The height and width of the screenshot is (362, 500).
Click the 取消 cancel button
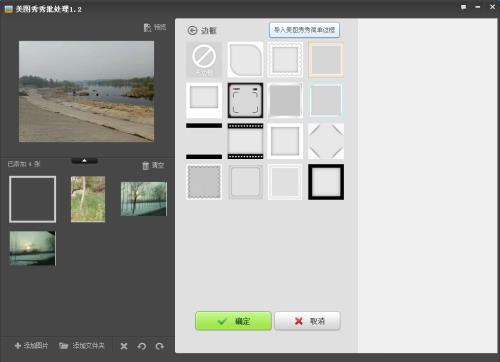(x=307, y=321)
